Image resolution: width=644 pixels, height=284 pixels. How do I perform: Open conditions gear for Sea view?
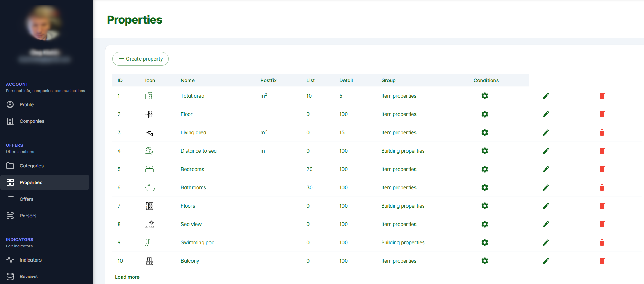coord(485,224)
